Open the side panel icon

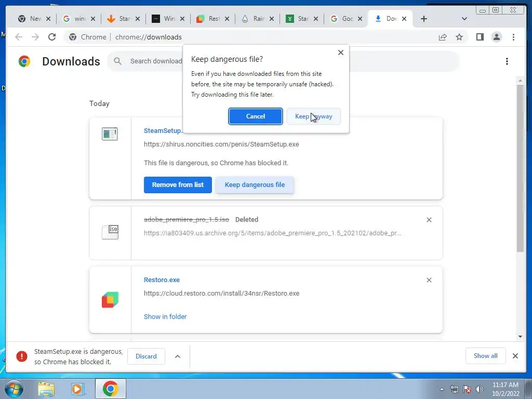pyautogui.click(x=480, y=37)
